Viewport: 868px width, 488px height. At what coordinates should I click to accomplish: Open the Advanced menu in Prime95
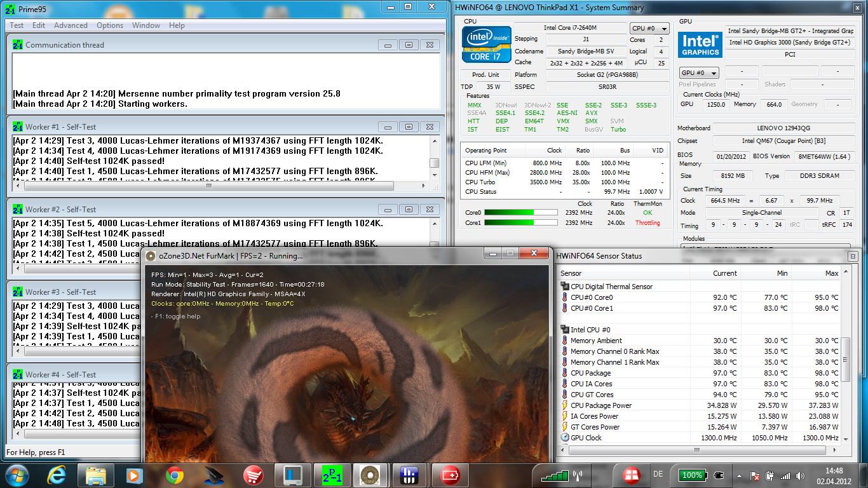point(71,25)
